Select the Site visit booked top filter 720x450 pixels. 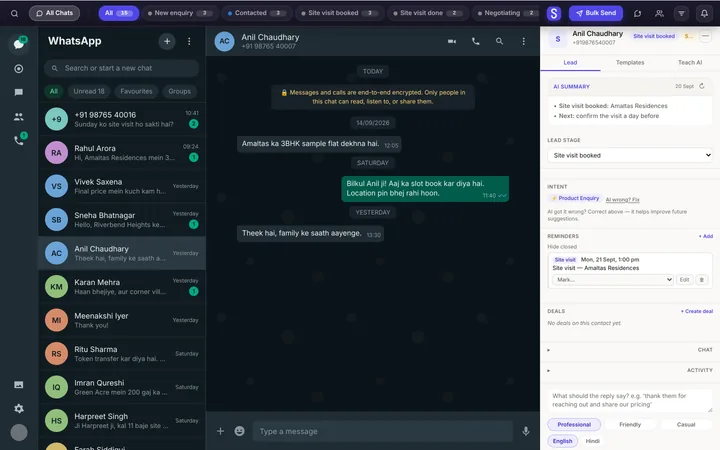pos(338,13)
